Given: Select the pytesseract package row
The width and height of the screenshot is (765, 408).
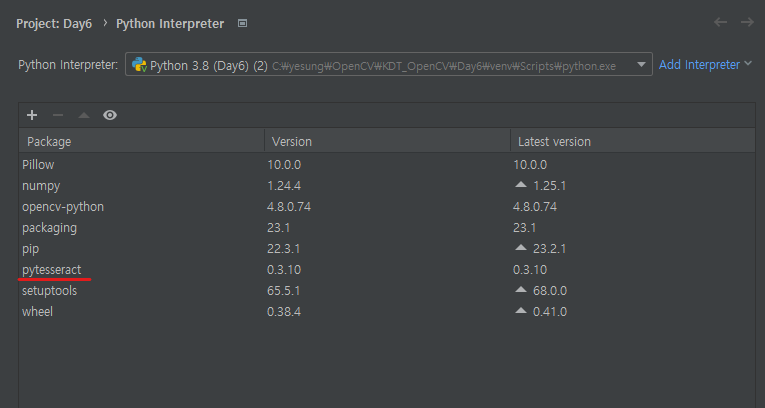Looking at the screenshot, I should (387, 269).
